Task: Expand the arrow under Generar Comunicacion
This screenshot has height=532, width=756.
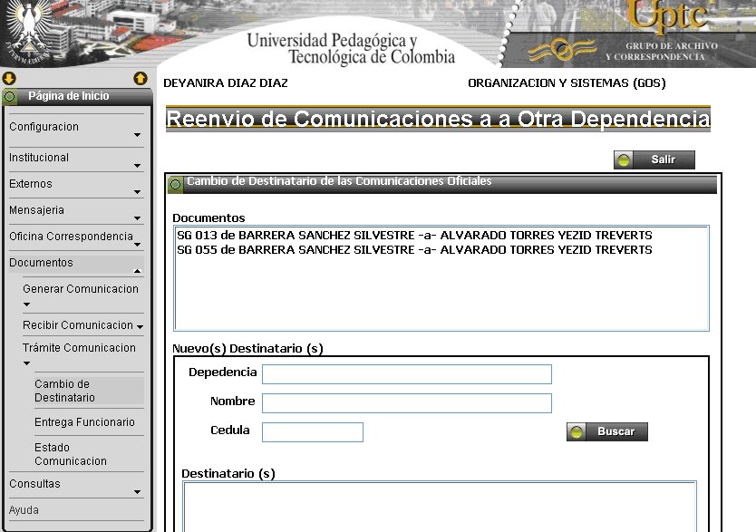Action: pos(26,305)
